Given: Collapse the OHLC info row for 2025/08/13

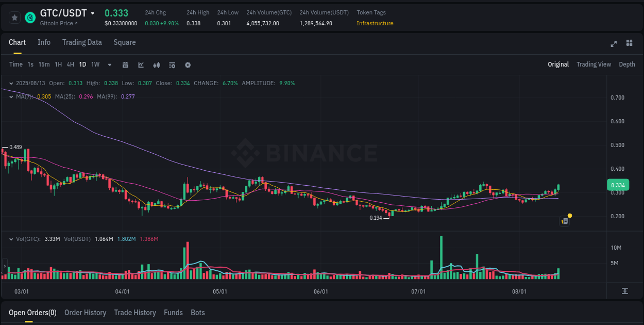Looking at the screenshot, I should pos(11,83).
